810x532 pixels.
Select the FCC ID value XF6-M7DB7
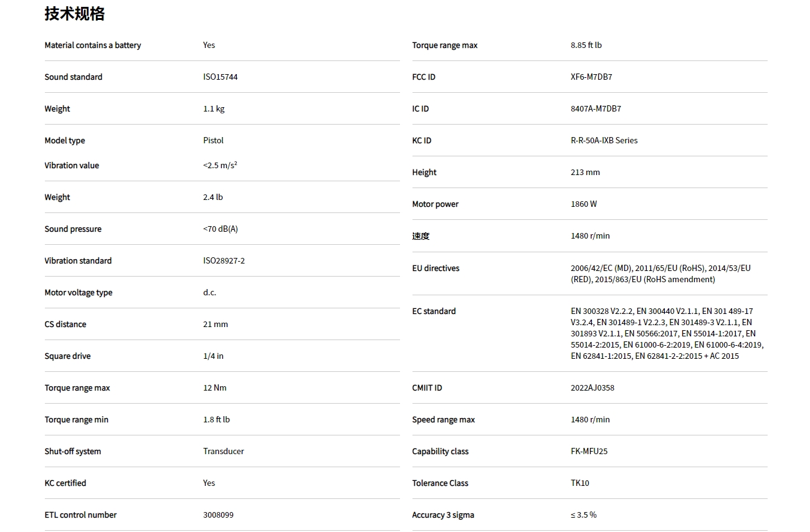[x=591, y=77]
